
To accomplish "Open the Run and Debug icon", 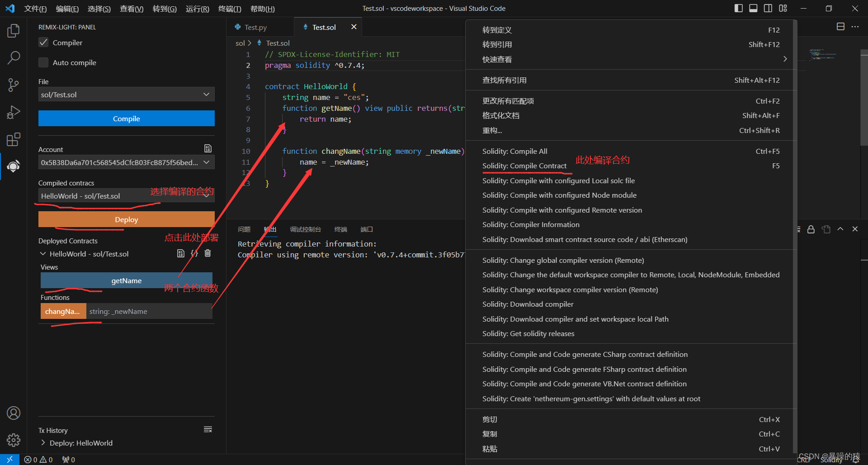I will (x=14, y=112).
